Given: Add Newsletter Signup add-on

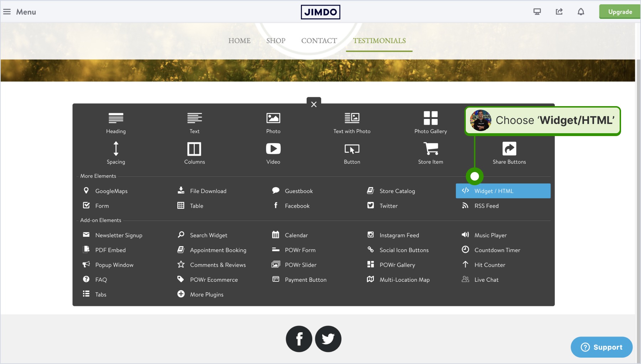Looking at the screenshot, I should click(113, 235).
